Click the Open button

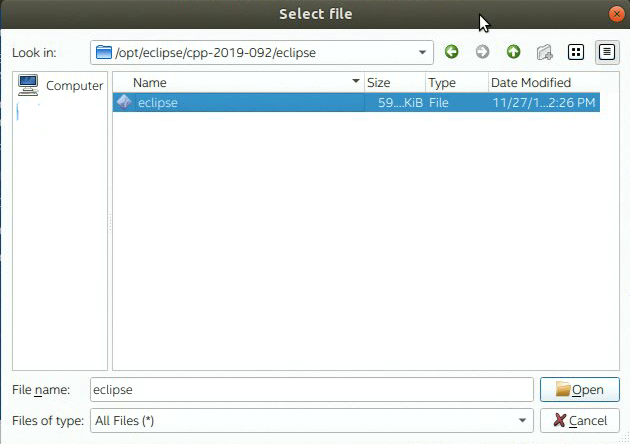pyautogui.click(x=580, y=389)
